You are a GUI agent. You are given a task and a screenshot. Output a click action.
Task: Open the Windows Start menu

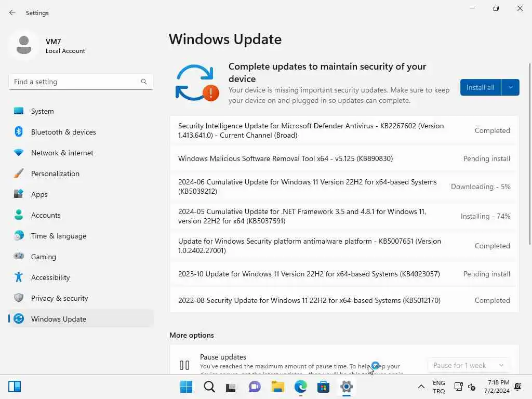click(186, 387)
